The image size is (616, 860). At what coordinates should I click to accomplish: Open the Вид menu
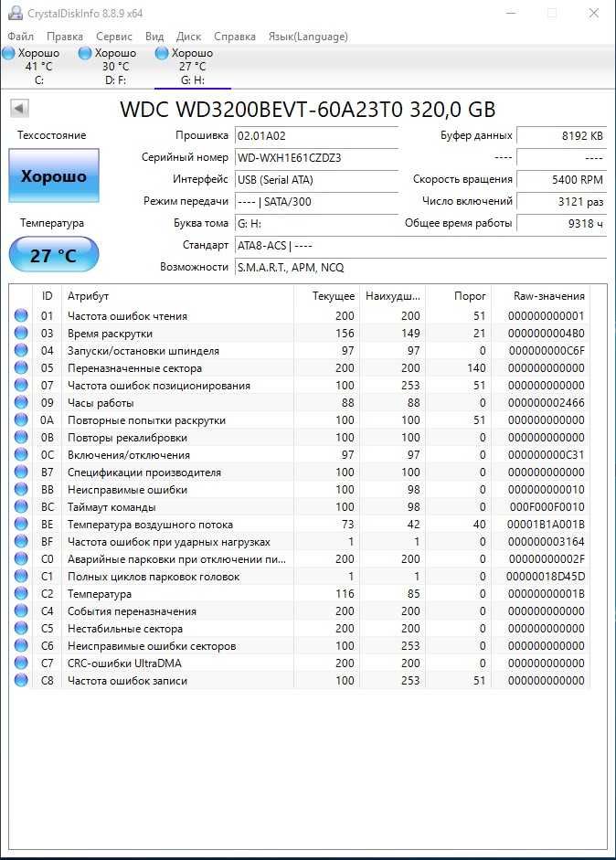(154, 37)
